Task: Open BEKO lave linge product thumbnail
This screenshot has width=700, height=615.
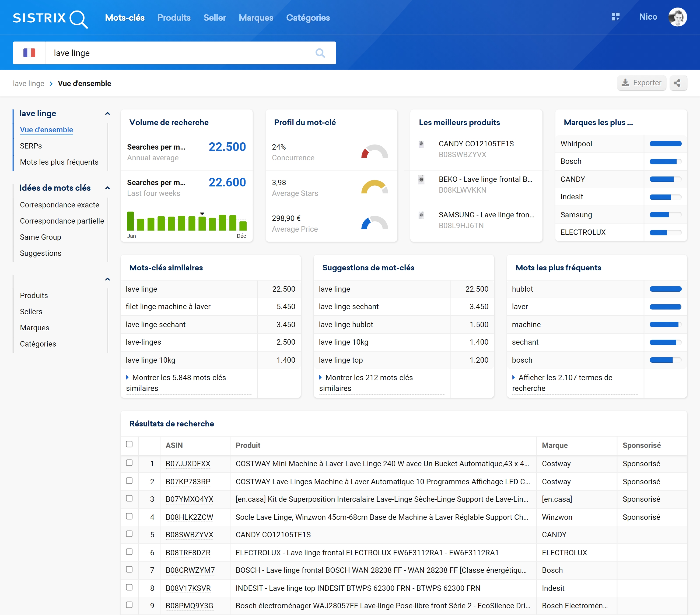Action: pos(421,179)
